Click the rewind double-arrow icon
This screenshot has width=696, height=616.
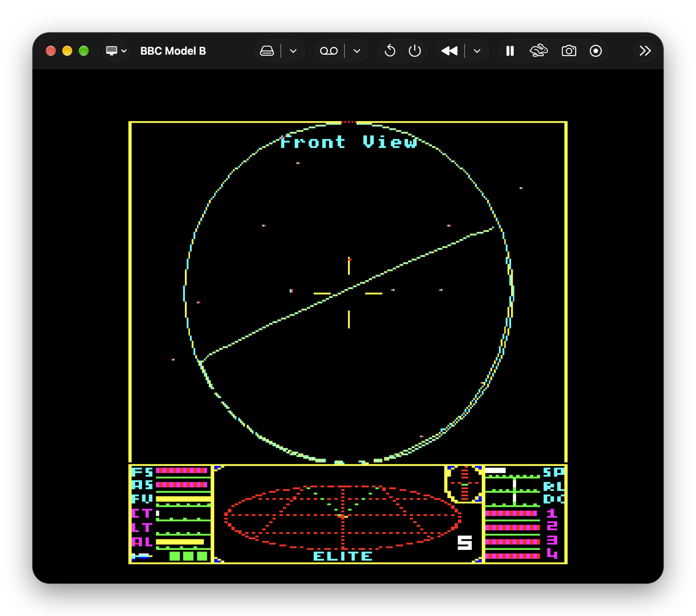pos(449,51)
